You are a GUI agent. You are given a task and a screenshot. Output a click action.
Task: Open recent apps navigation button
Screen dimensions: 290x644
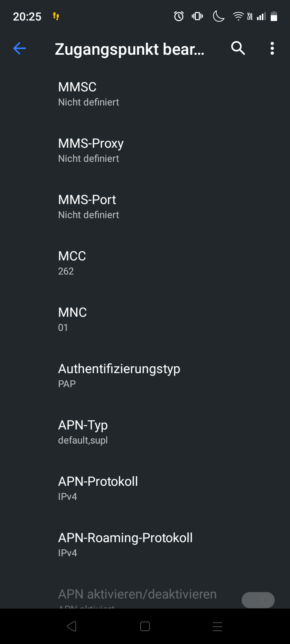[x=217, y=626]
